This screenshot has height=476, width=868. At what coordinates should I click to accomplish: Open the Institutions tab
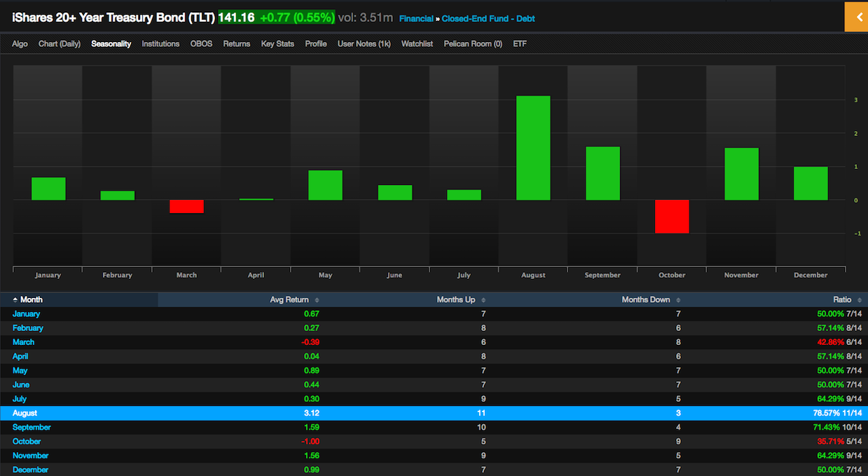[x=160, y=43]
